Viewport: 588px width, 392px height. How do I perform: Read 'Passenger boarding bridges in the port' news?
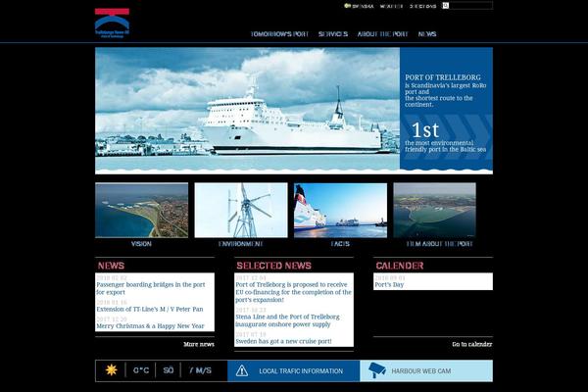point(151,288)
